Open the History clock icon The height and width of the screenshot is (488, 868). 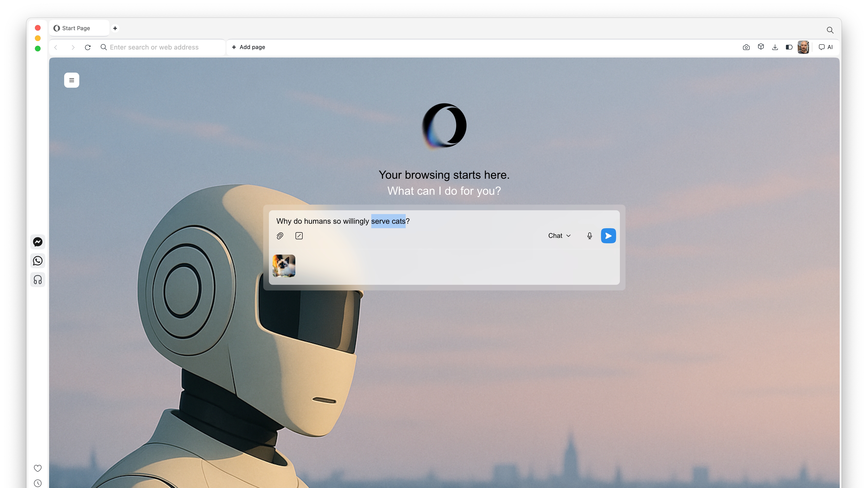pyautogui.click(x=38, y=483)
